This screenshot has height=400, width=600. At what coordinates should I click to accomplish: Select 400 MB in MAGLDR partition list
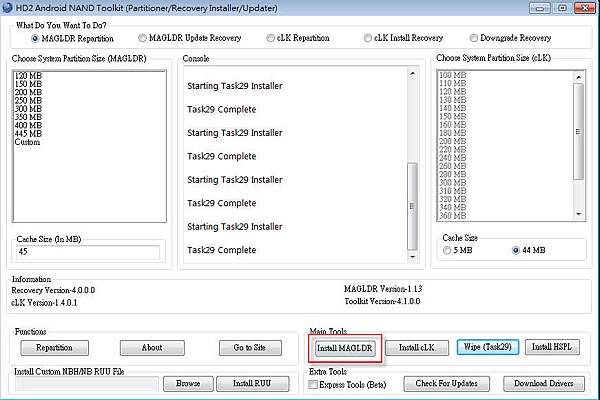click(28, 126)
